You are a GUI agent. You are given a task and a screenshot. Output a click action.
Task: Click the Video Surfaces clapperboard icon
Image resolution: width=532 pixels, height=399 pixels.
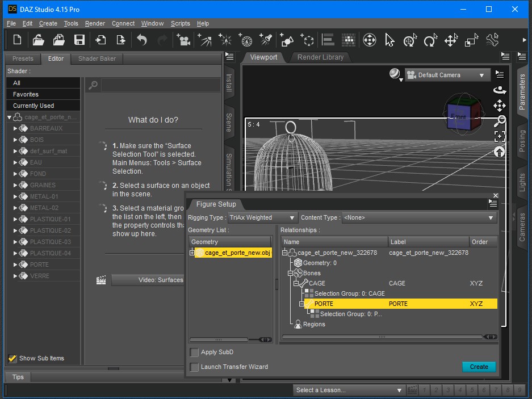(101, 280)
